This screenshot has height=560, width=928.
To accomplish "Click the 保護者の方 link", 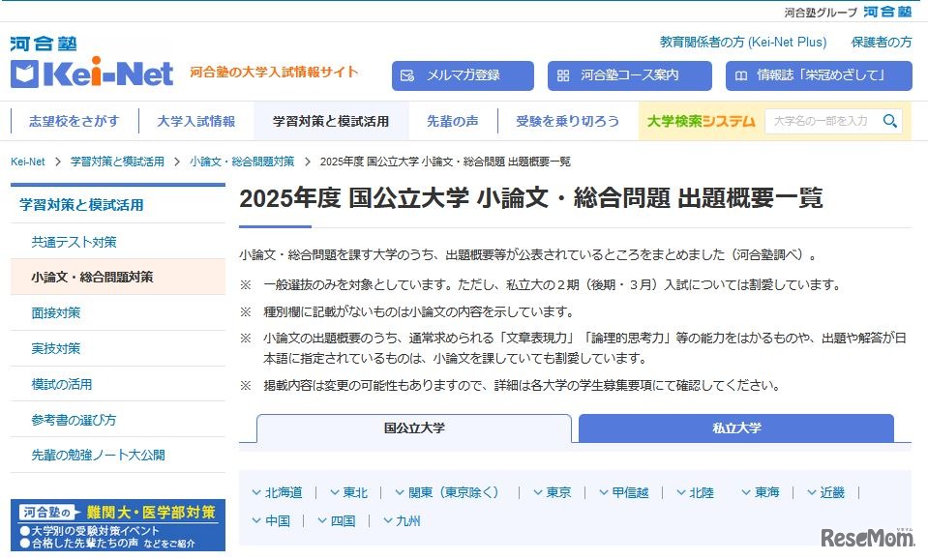I will (x=881, y=42).
